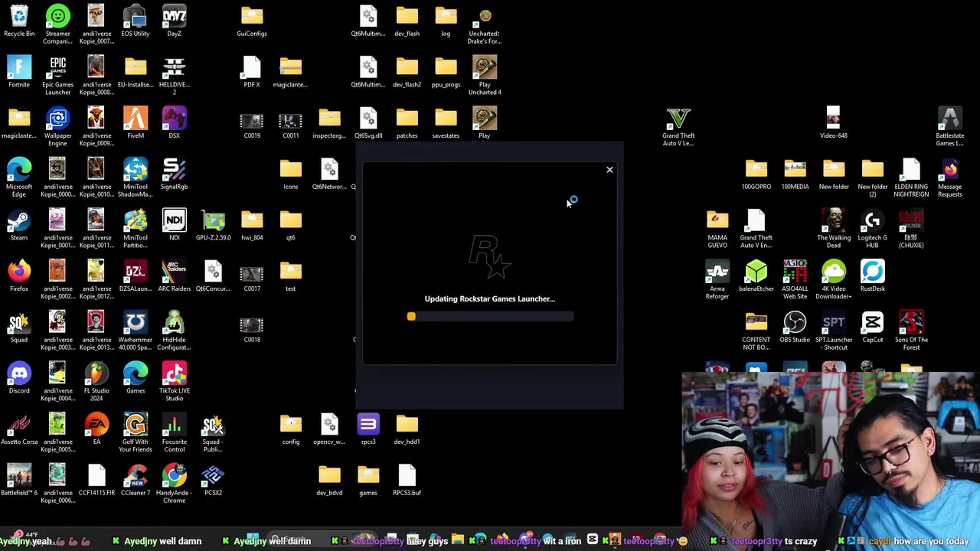Viewport: 980px width, 551px height.
Task: Open the TikTok LIVE Studio icon
Action: pos(174,381)
